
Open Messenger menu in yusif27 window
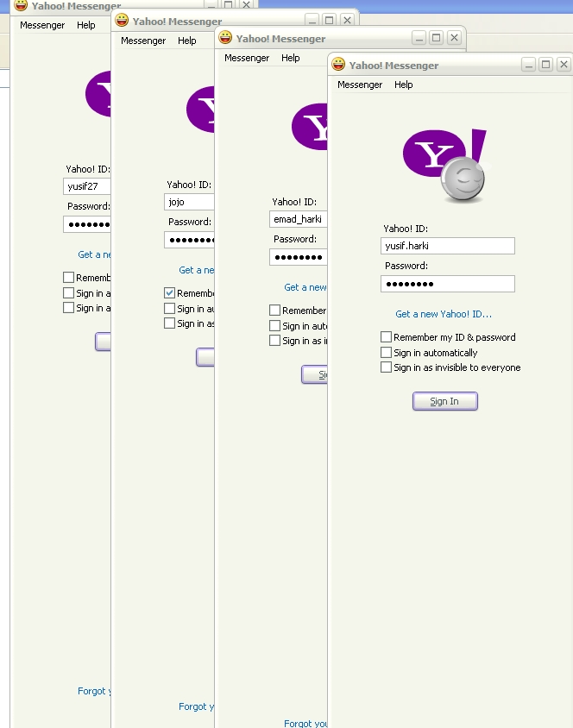point(42,25)
